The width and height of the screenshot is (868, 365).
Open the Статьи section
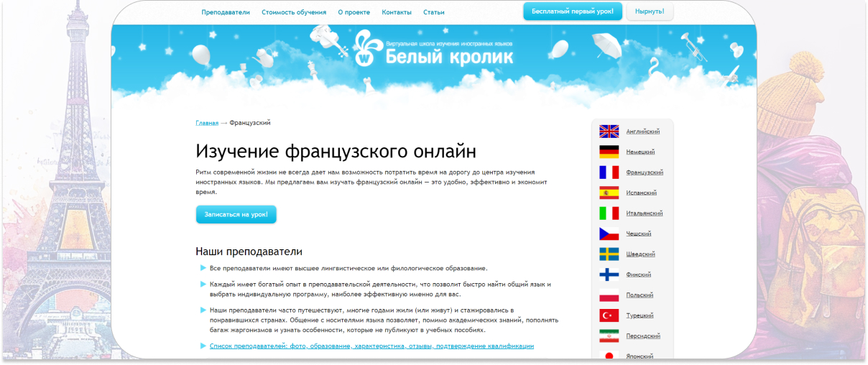pos(434,12)
